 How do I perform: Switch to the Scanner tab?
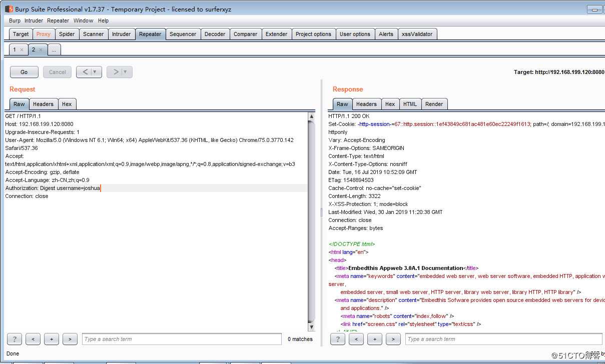94,34
